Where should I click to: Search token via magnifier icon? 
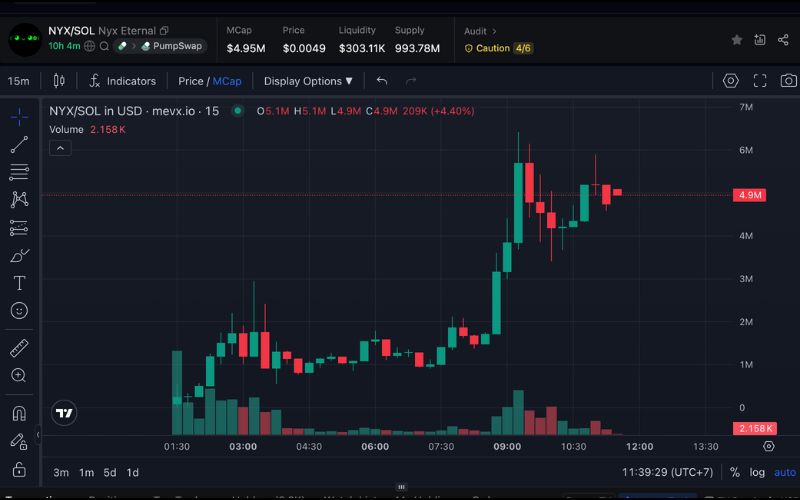click(104, 46)
